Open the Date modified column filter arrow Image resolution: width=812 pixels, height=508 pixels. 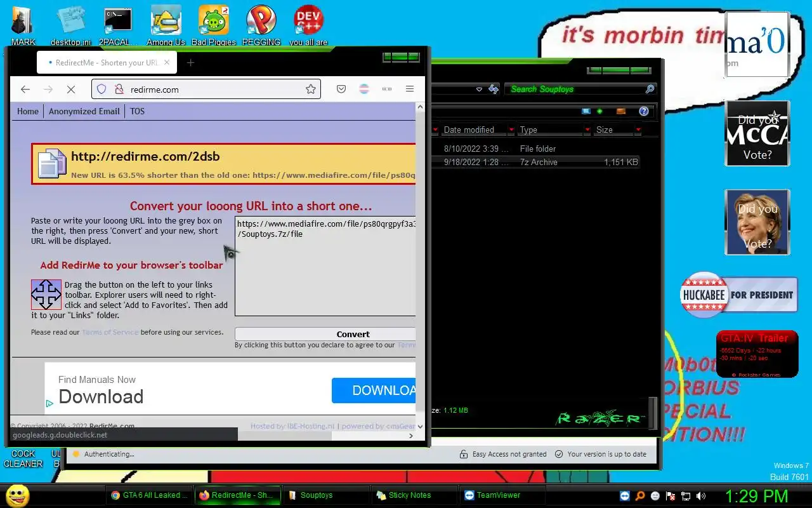pos(511,130)
